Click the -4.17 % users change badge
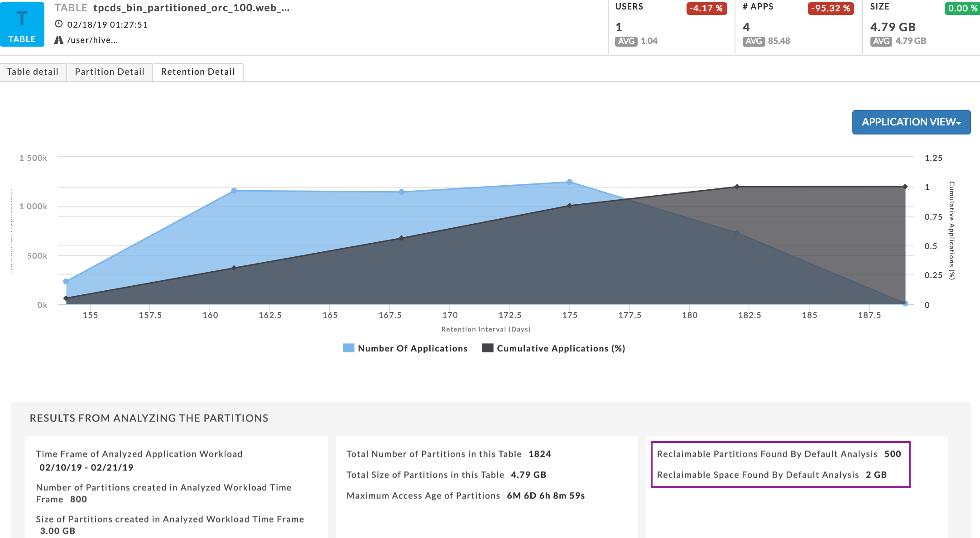Image resolution: width=980 pixels, height=538 pixels. (x=706, y=9)
